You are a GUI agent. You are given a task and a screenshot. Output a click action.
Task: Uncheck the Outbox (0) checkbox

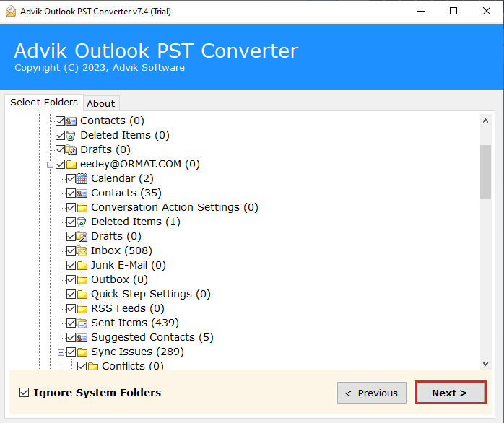[x=71, y=279]
